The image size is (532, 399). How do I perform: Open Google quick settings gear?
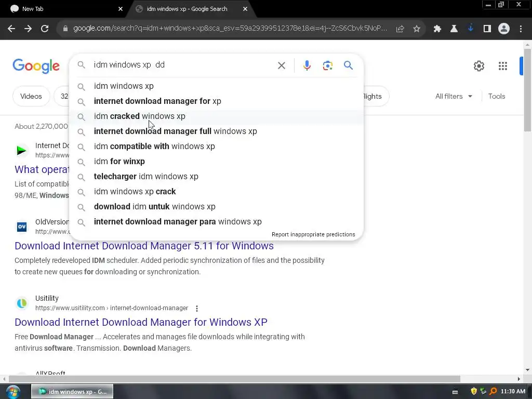point(478,66)
